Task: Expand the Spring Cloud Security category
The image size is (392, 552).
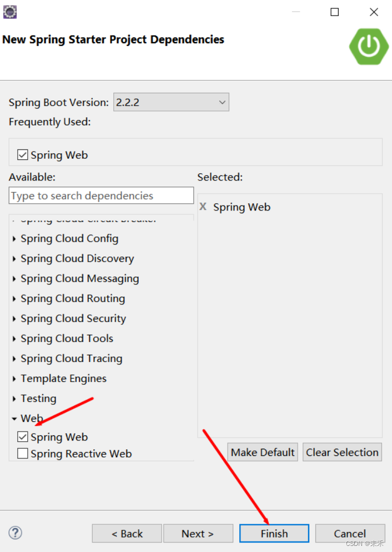Action: (x=13, y=318)
